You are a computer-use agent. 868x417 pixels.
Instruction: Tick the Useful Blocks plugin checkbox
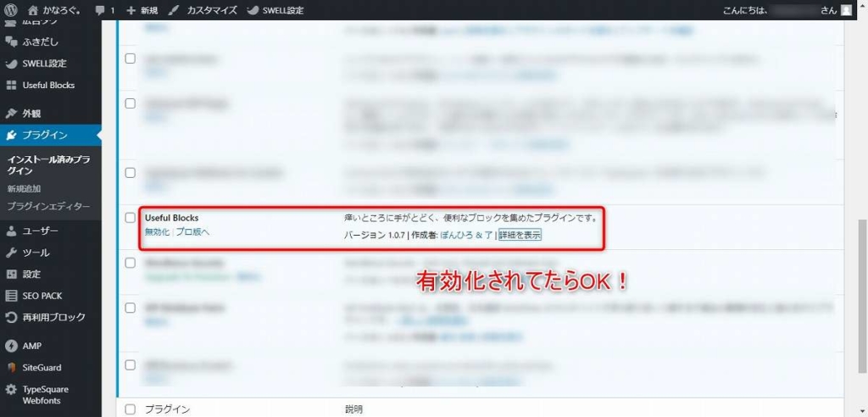pos(131,218)
